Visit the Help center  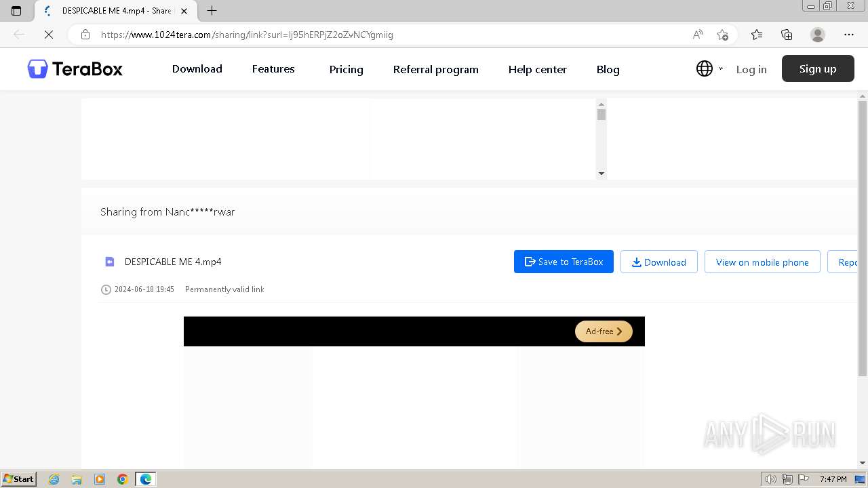(x=538, y=69)
